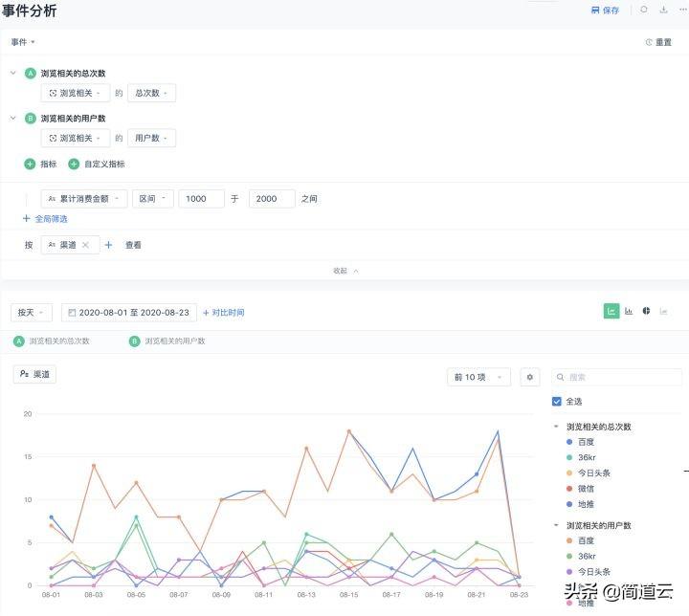
Task: Open the 浏览相关 event dropdown for metric B
Action: click(x=76, y=138)
